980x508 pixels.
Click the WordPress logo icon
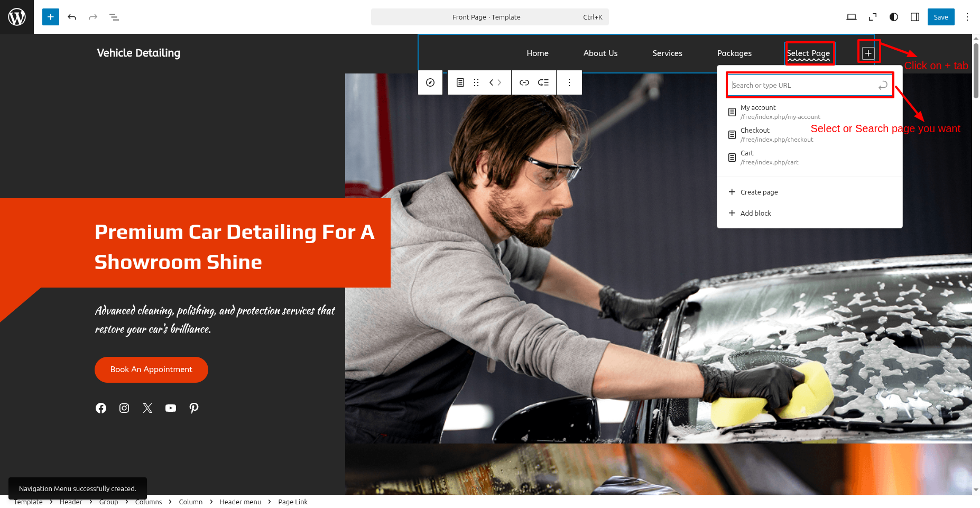pos(17,17)
